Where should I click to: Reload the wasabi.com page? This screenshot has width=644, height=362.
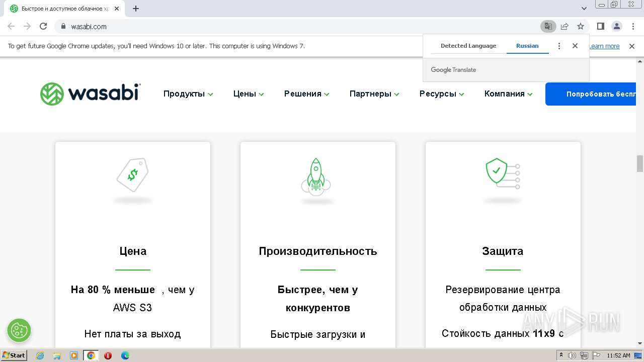(43, 26)
